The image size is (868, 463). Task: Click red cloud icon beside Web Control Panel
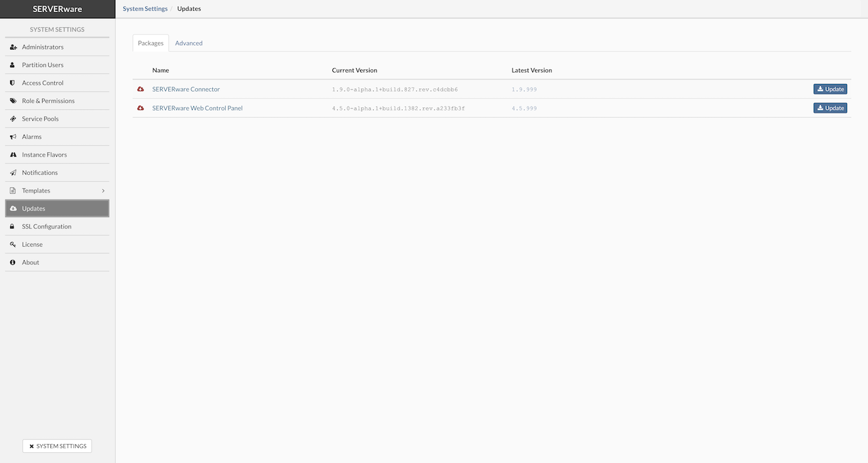140,108
